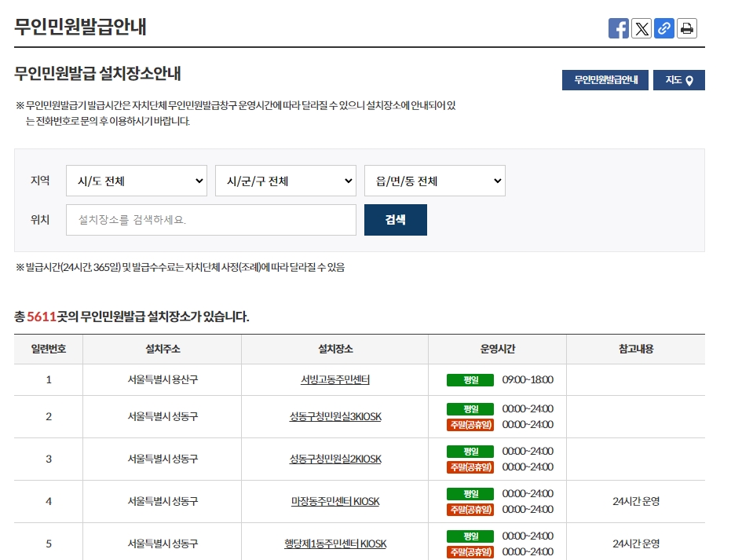The image size is (731, 560).
Task: Switch to the 지도 map view
Action: click(x=679, y=79)
